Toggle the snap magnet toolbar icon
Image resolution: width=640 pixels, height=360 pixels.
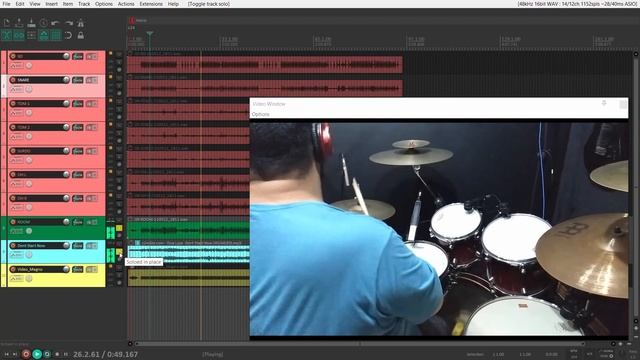coord(68,35)
